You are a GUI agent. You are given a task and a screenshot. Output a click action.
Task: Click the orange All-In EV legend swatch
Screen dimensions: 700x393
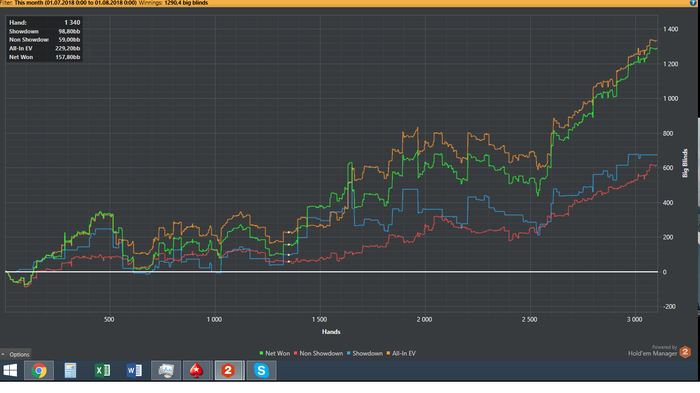tap(388, 353)
